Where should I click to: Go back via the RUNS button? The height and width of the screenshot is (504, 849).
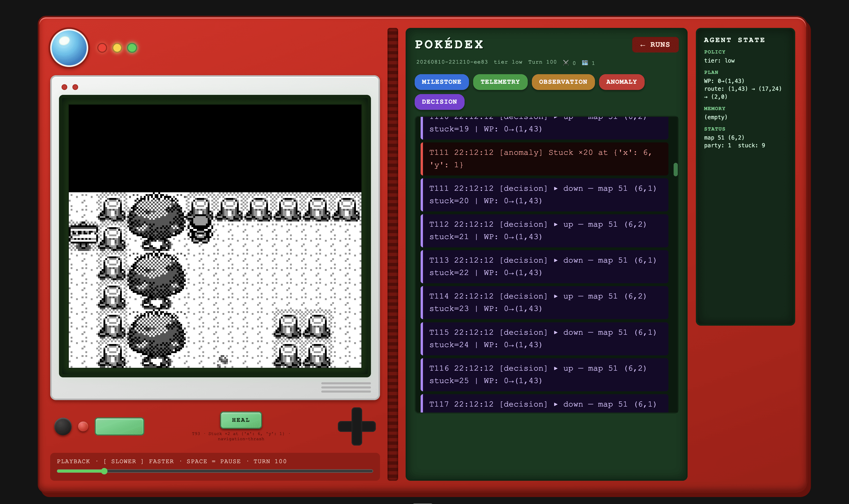(655, 45)
